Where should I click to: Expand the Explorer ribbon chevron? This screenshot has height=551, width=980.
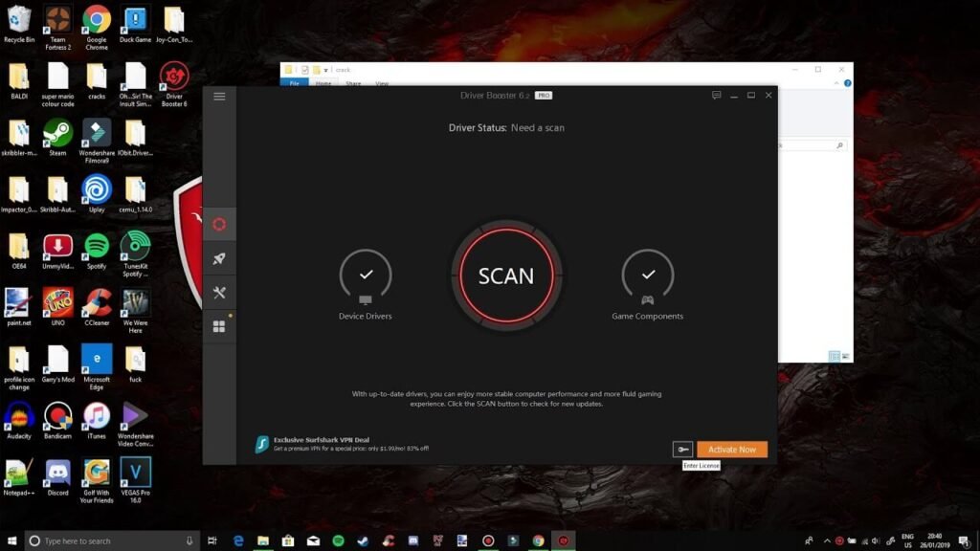click(836, 83)
